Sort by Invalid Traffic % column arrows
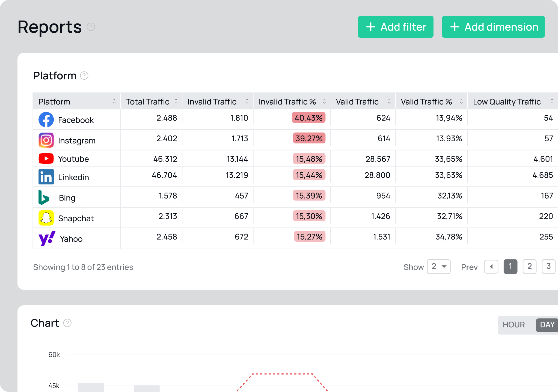The height and width of the screenshot is (392, 558). [x=324, y=101]
